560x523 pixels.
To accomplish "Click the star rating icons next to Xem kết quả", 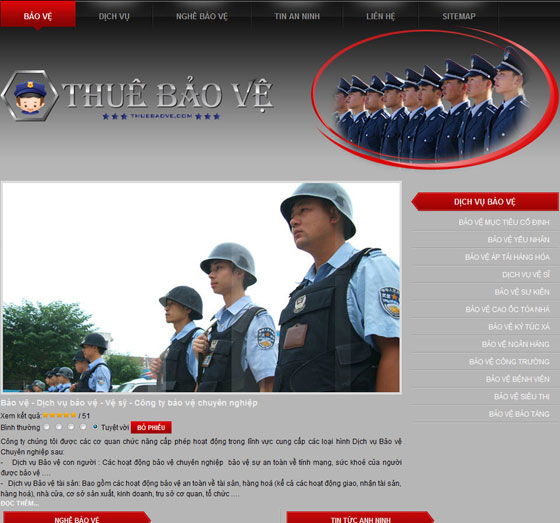I will 60,415.
